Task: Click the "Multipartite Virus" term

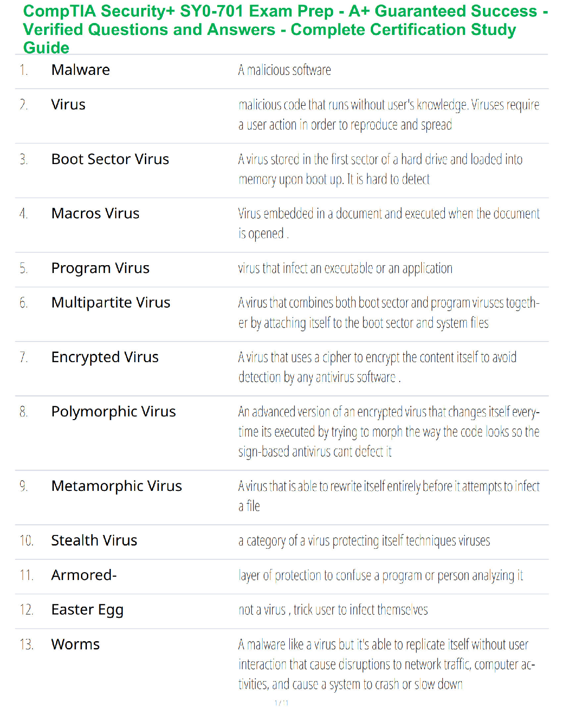Action: 110,303
